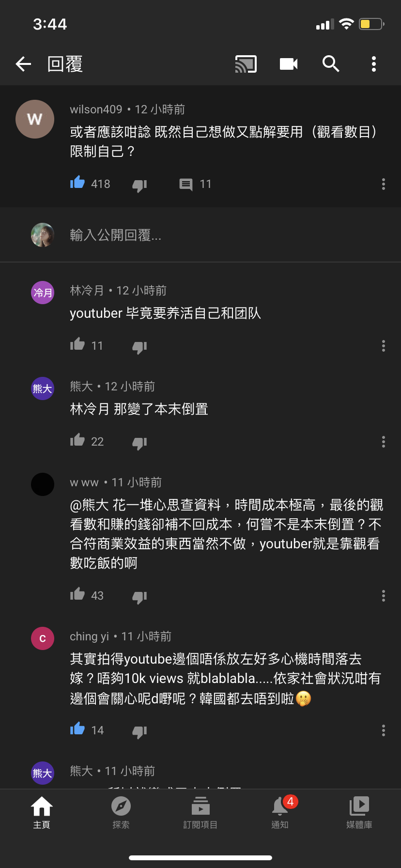Dislike wilson409's comment

(x=139, y=185)
